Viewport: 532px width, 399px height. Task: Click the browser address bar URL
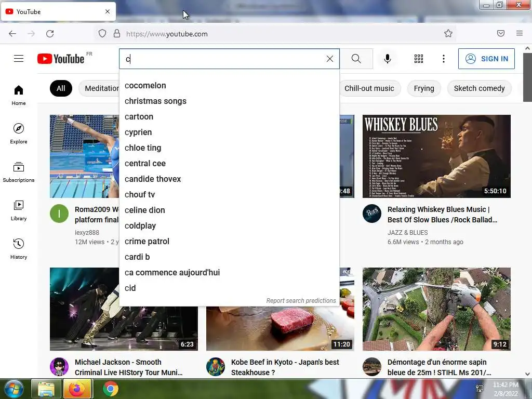[167, 34]
